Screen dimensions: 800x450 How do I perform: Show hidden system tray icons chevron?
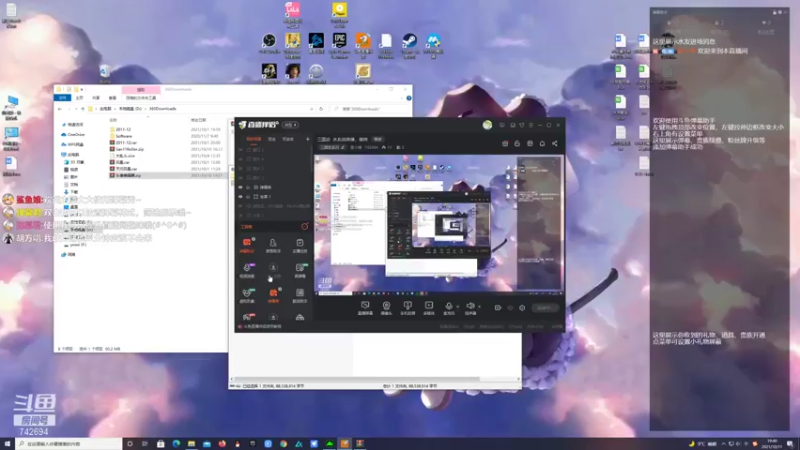(723, 444)
